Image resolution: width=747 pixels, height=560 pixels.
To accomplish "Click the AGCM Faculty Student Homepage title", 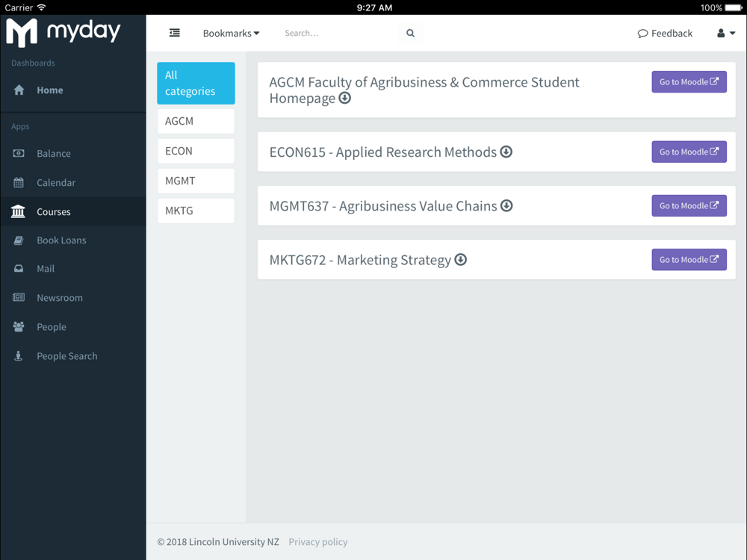I will [424, 90].
